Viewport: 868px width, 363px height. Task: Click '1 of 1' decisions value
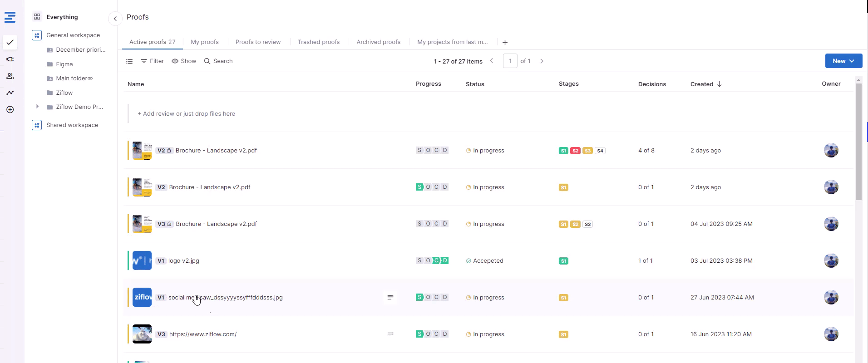tap(646, 260)
